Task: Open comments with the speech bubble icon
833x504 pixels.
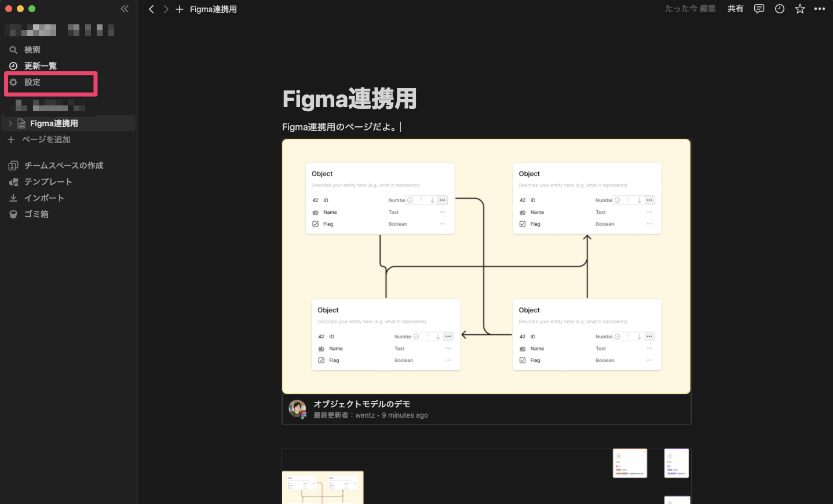Action: click(759, 9)
